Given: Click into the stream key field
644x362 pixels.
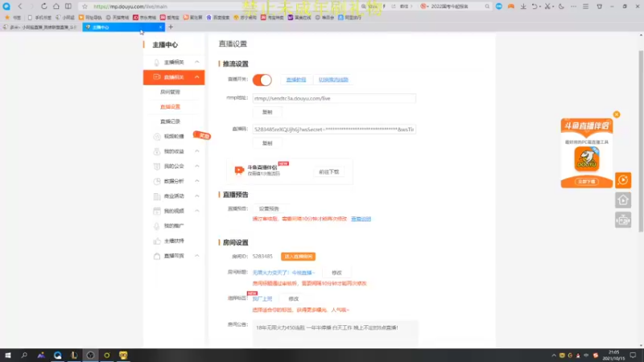Looking at the screenshot, I should coord(334,130).
